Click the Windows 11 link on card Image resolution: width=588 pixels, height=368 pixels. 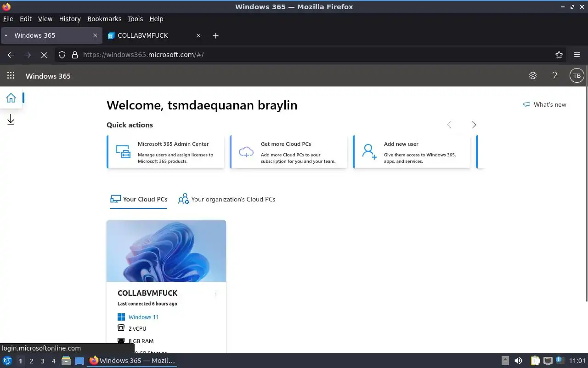click(x=143, y=317)
